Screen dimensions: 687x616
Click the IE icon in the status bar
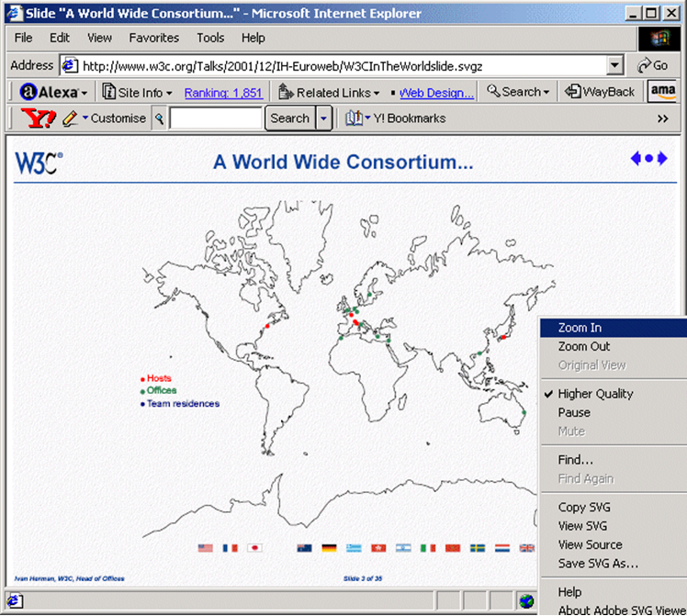point(14,600)
